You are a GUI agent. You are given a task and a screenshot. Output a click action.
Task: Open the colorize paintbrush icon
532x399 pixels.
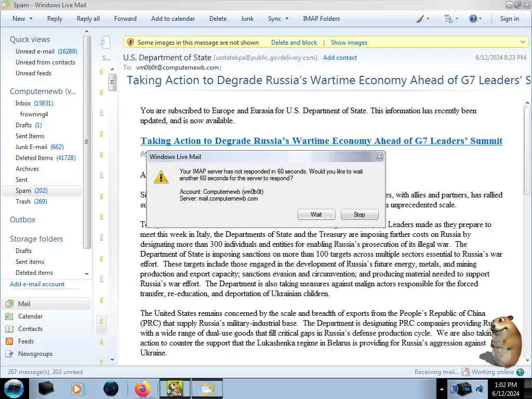tap(420, 19)
